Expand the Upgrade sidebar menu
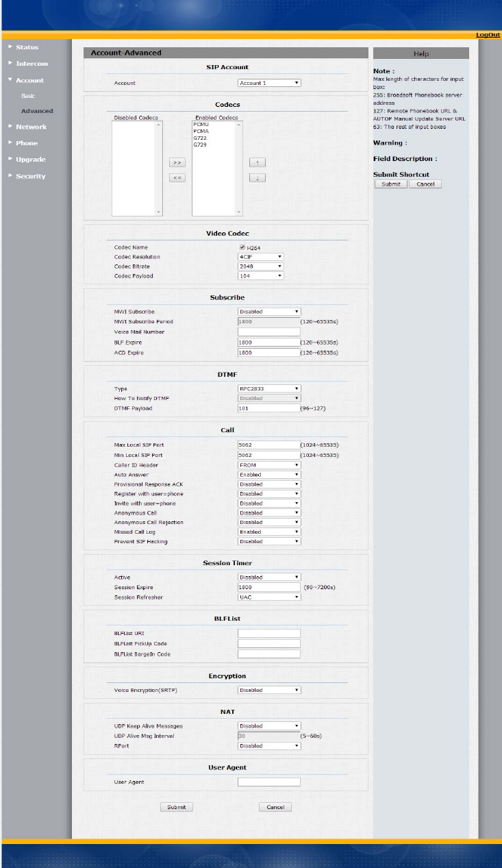This screenshot has width=502, height=868. (31, 160)
